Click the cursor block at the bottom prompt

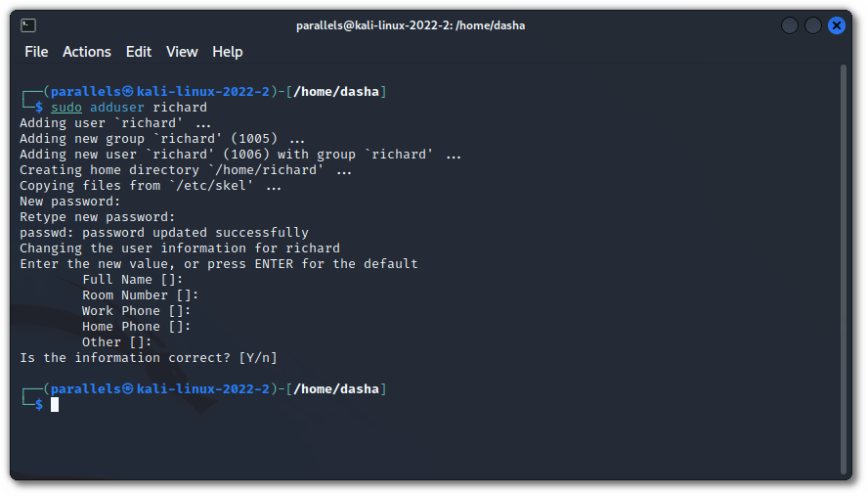pyautogui.click(x=56, y=404)
